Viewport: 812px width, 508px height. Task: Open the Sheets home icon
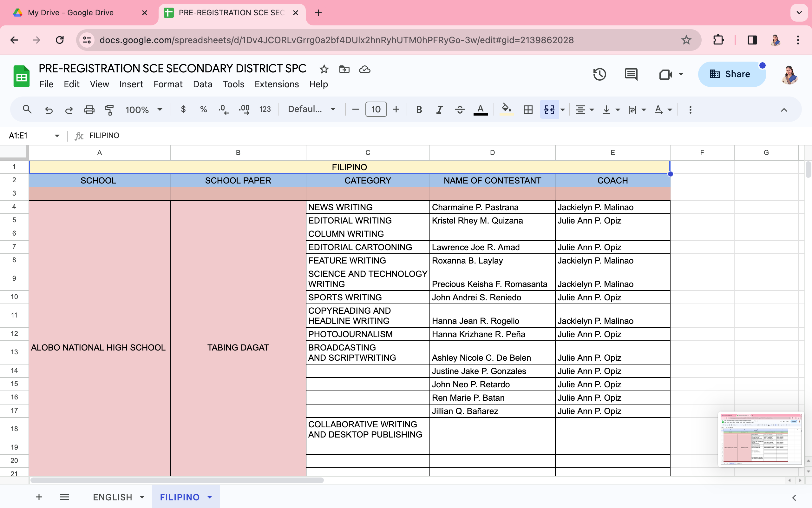[x=22, y=76]
